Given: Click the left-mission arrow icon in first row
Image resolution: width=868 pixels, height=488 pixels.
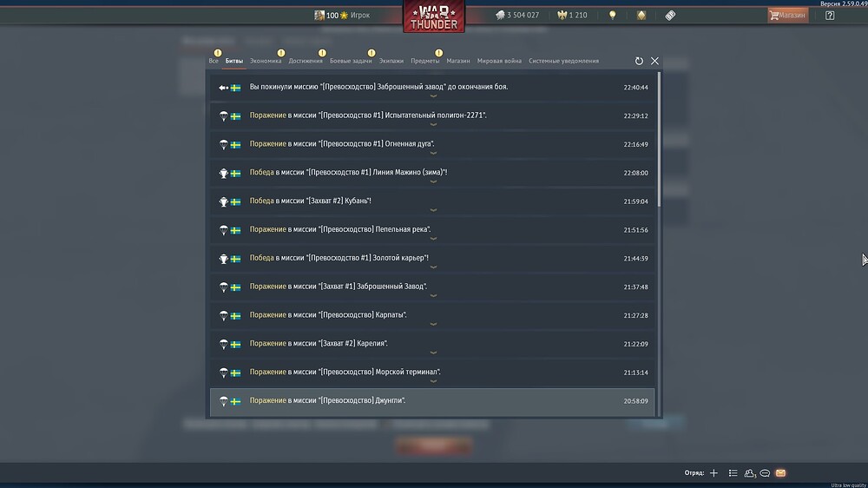Looking at the screenshot, I should point(223,88).
